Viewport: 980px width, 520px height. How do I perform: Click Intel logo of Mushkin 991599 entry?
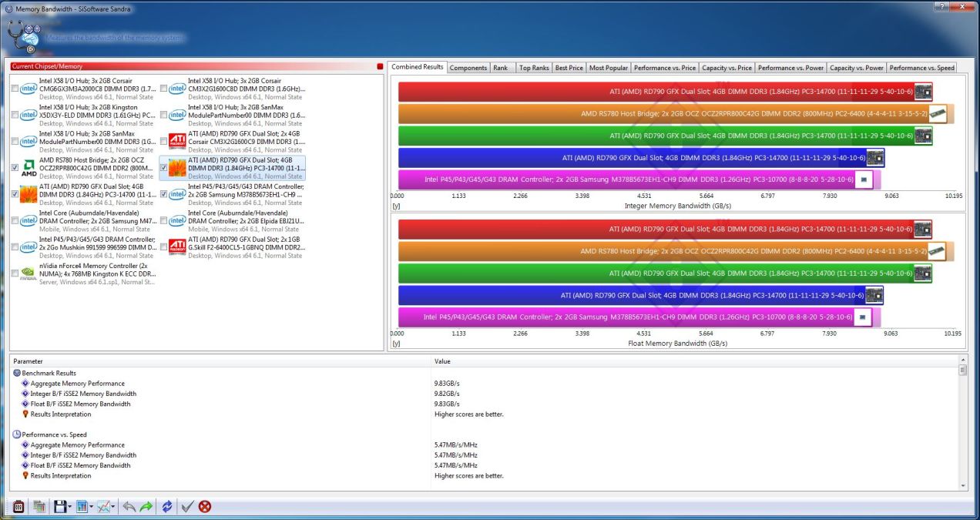tap(29, 247)
